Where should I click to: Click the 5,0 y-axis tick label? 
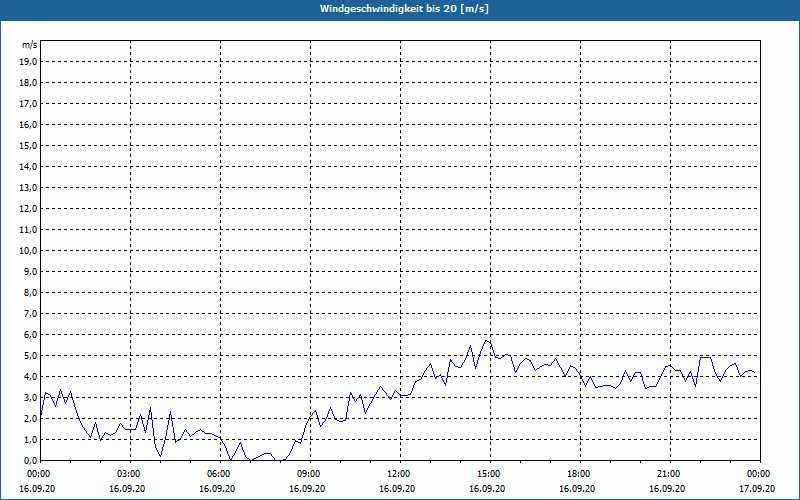coord(31,355)
